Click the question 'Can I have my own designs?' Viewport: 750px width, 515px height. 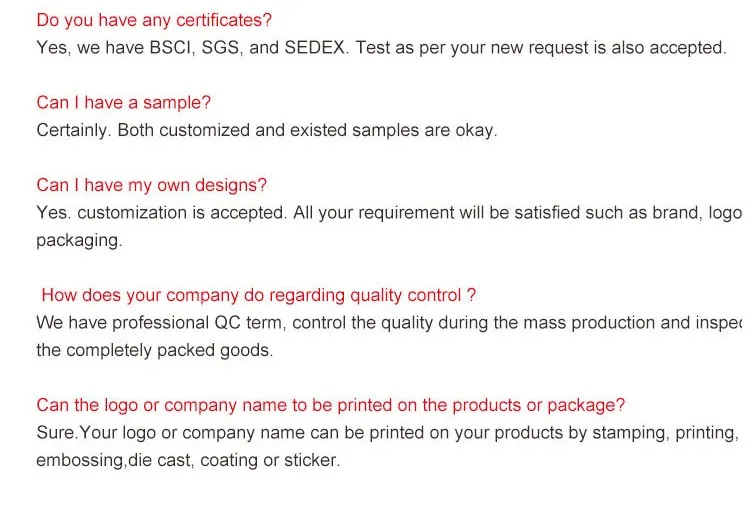[152, 185]
